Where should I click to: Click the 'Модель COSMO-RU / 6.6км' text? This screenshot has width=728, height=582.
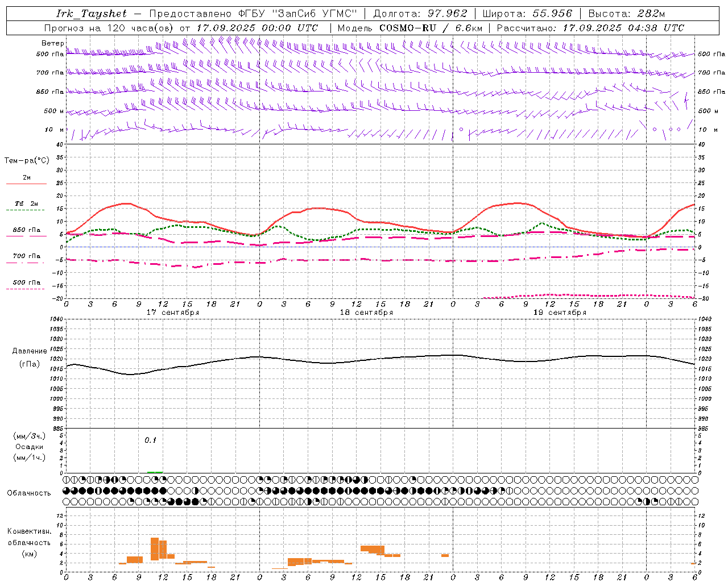410,28
